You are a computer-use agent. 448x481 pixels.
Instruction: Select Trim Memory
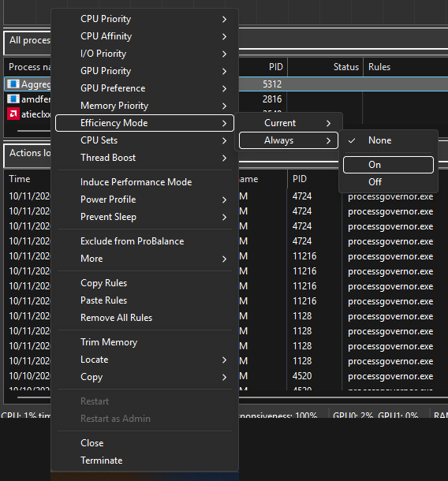pyautogui.click(x=144, y=342)
